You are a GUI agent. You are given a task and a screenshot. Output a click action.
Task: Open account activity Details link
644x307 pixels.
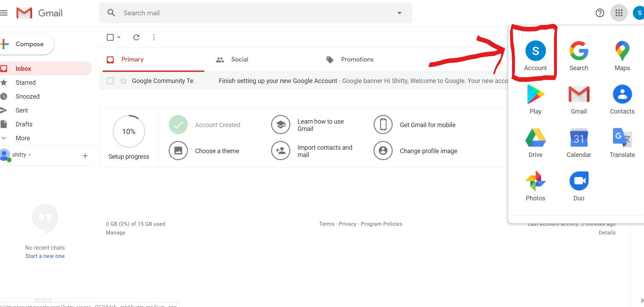point(607,233)
